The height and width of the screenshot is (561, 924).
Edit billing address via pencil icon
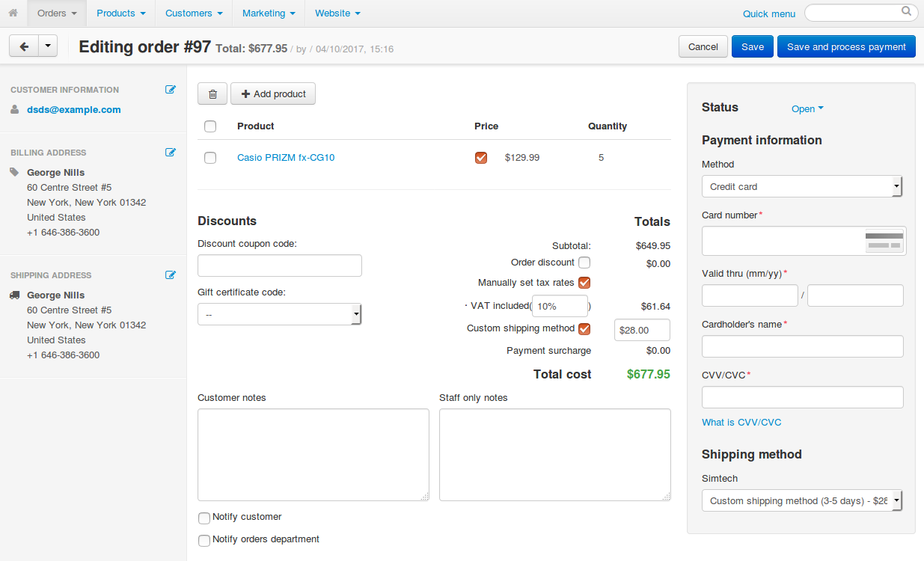[171, 153]
